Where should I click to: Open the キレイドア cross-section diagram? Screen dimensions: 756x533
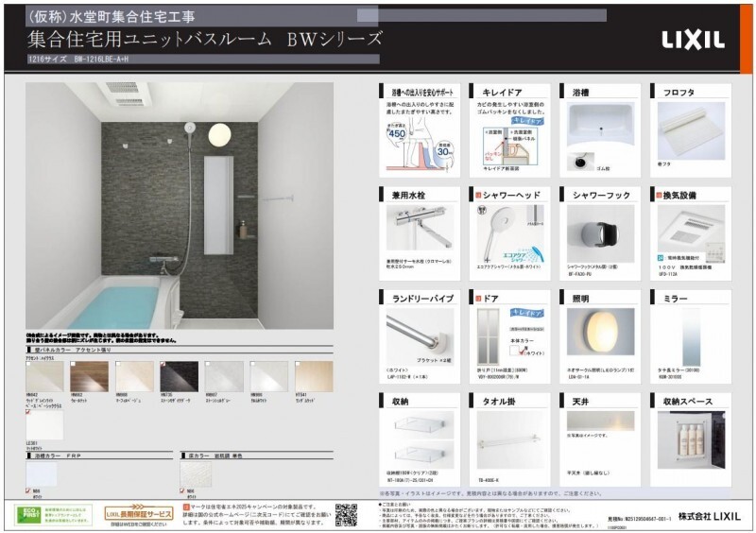tap(512, 146)
